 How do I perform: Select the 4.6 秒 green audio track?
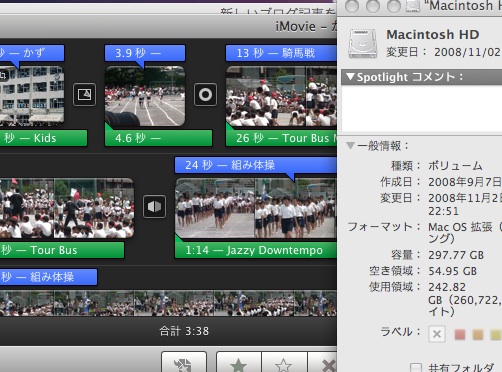click(x=158, y=138)
